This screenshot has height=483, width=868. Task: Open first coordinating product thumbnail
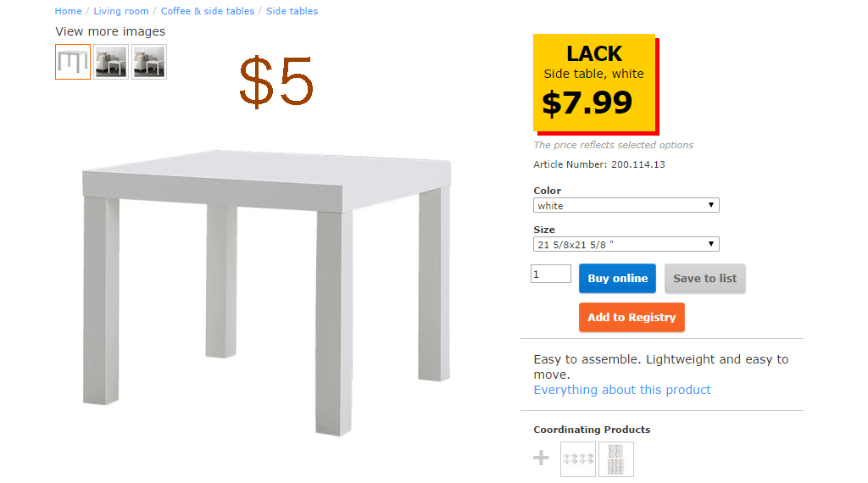[x=578, y=459]
